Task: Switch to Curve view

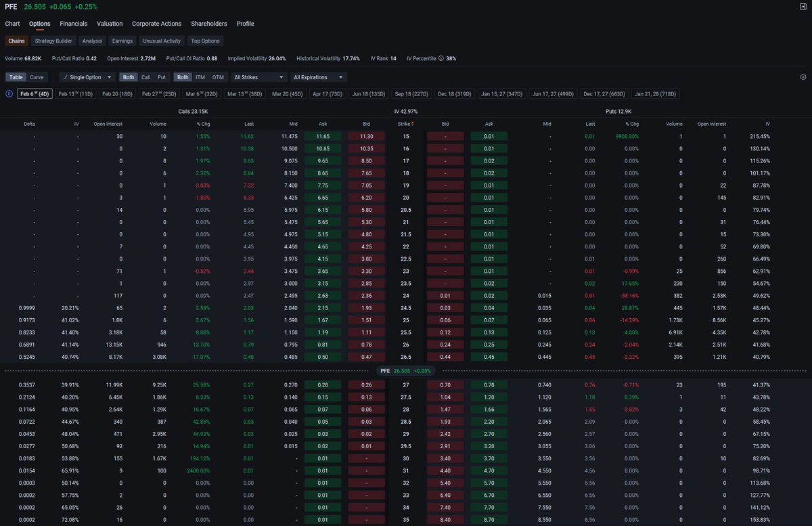Action: pos(37,77)
